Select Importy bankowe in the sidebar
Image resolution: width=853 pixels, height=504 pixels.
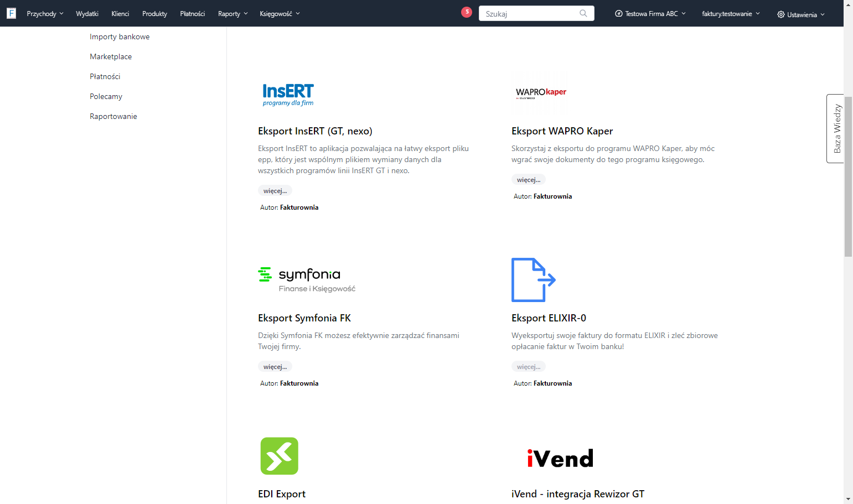pyautogui.click(x=120, y=37)
